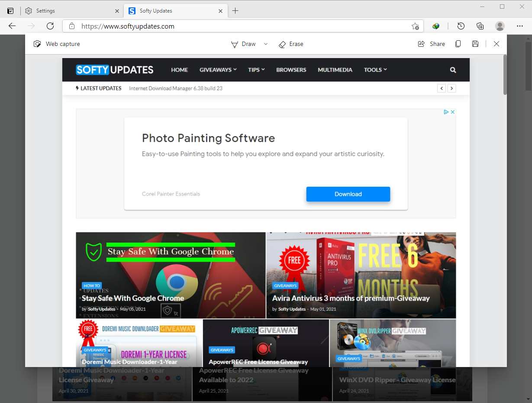Expand the Draw color dropdown chevron

pyautogui.click(x=266, y=44)
